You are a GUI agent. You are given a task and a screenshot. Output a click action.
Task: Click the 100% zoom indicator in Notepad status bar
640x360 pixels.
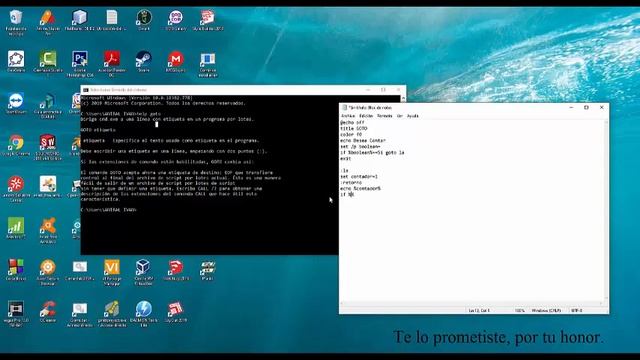[519, 311]
